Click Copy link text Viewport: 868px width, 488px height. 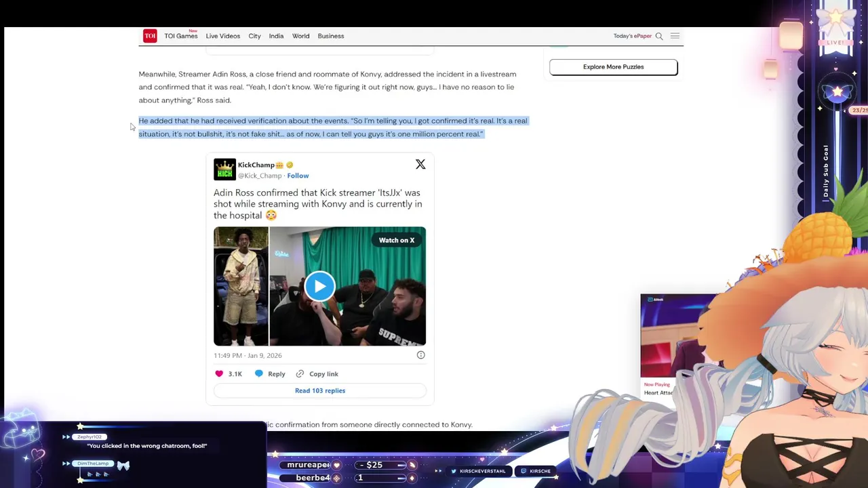click(x=323, y=373)
